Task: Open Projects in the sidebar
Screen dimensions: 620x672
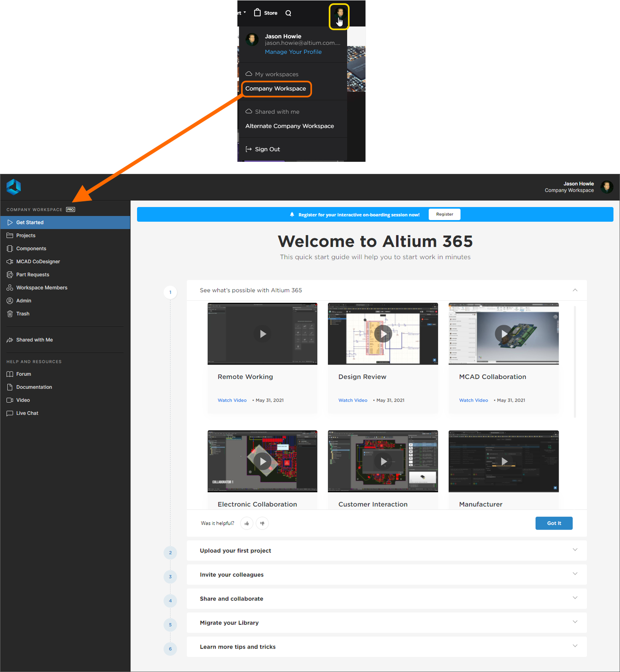Action: [26, 236]
